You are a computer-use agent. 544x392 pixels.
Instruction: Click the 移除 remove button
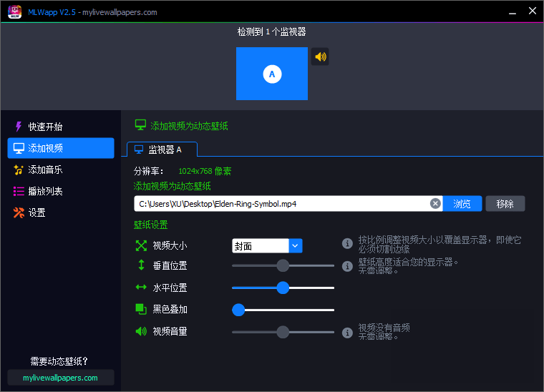[x=505, y=204]
